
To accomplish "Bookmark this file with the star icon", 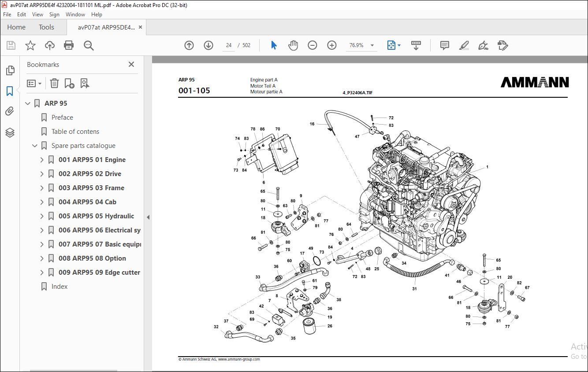I will [30, 45].
